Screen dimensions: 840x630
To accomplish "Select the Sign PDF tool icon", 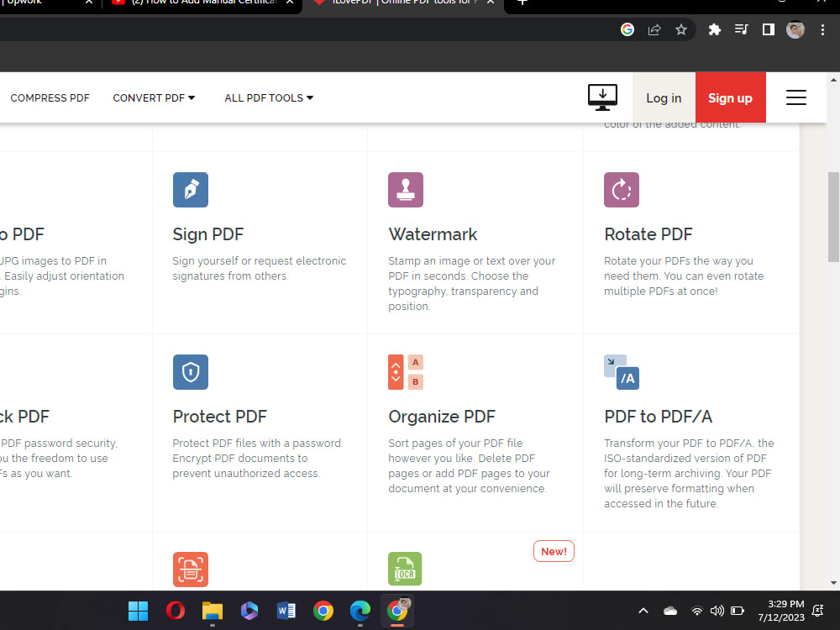I will (190, 190).
